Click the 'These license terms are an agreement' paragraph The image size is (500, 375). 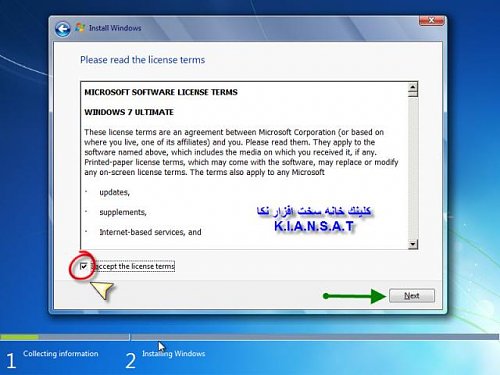click(x=241, y=152)
